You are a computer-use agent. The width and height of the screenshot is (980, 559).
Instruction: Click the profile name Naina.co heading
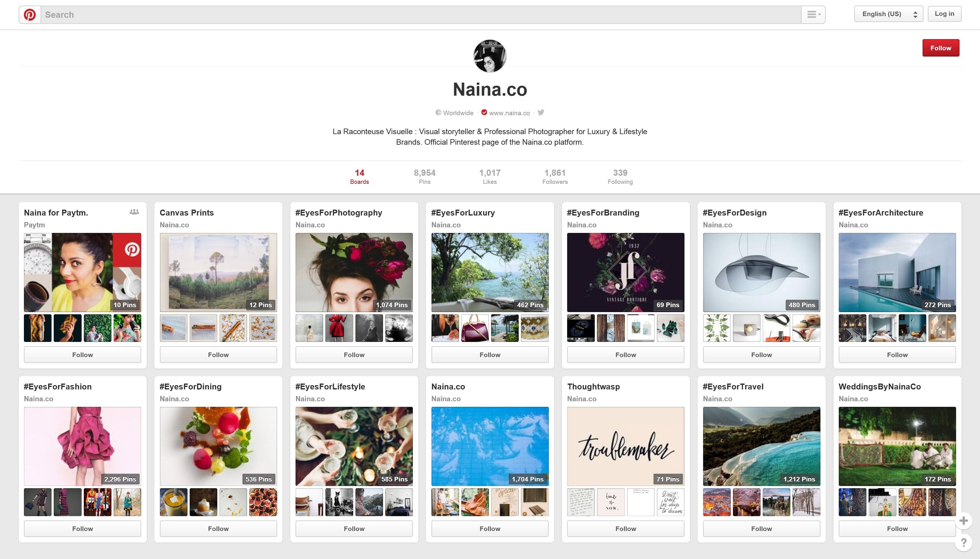pos(490,89)
